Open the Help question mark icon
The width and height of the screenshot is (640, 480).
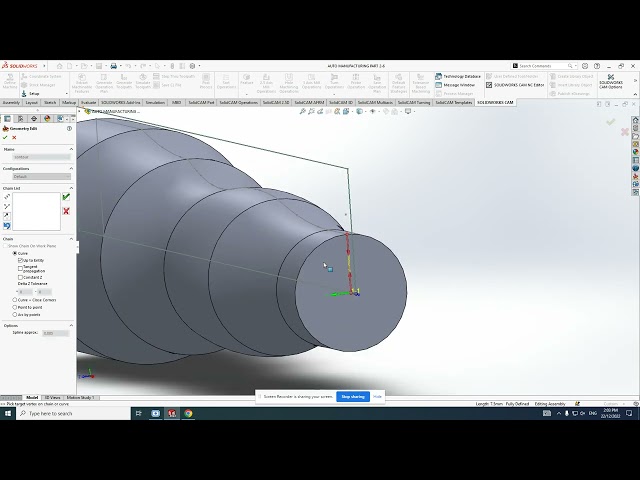click(x=597, y=66)
